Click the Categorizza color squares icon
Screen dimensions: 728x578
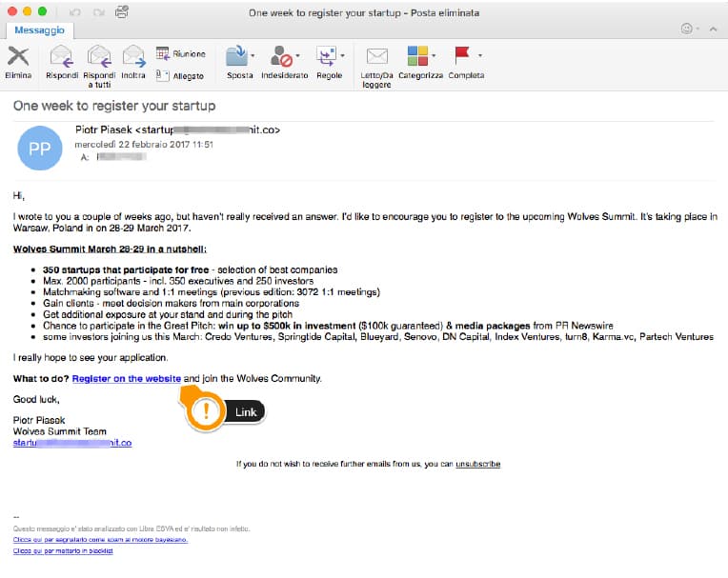pyautogui.click(x=417, y=55)
